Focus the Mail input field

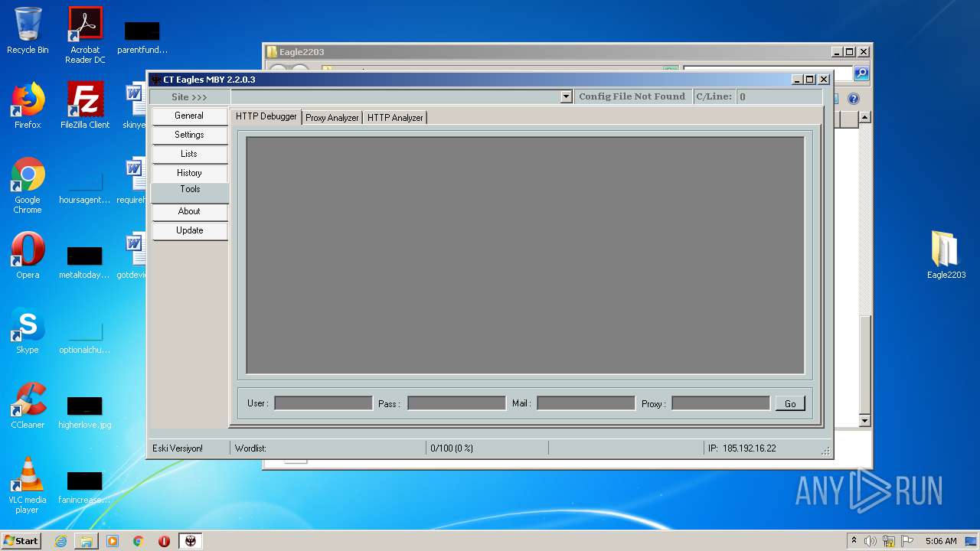586,403
